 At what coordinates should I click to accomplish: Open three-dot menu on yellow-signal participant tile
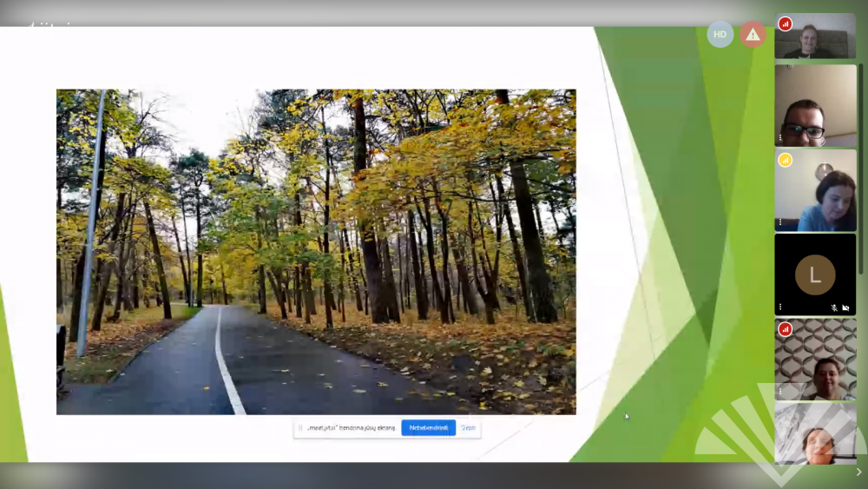(x=780, y=223)
